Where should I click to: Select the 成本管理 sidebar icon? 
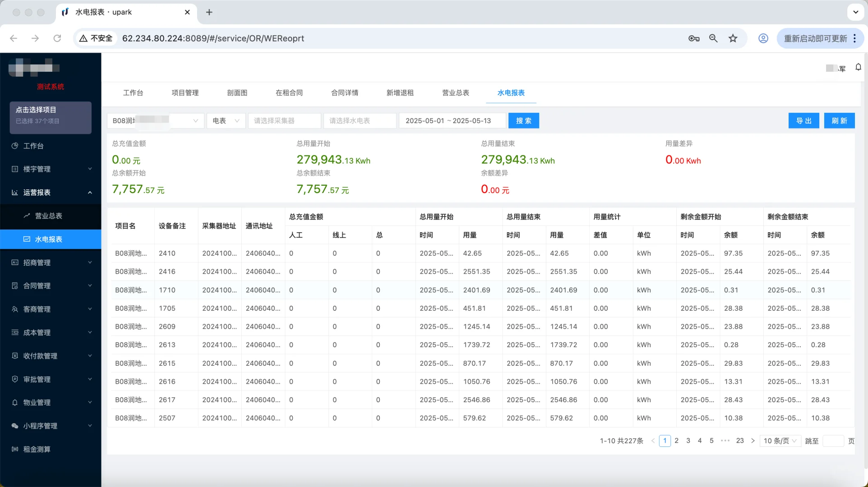pyautogui.click(x=36, y=332)
